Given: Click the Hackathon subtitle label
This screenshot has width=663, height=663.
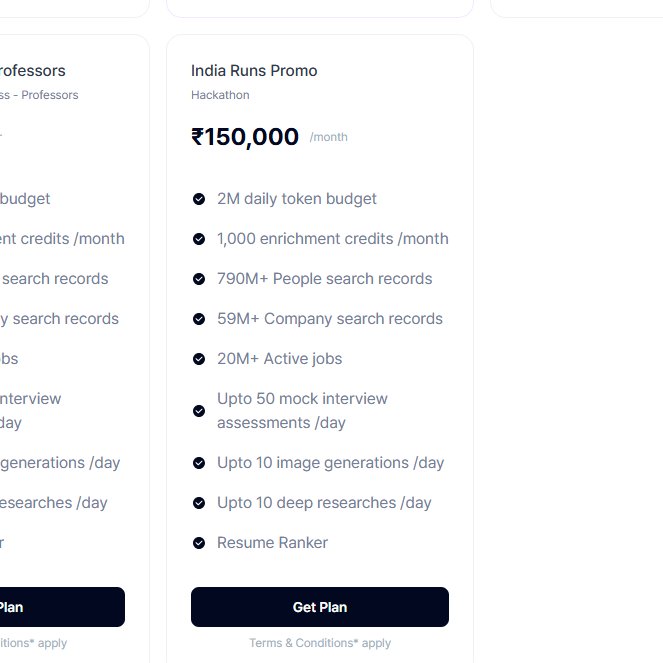Looking at the screenshot, I should [220, 95].
